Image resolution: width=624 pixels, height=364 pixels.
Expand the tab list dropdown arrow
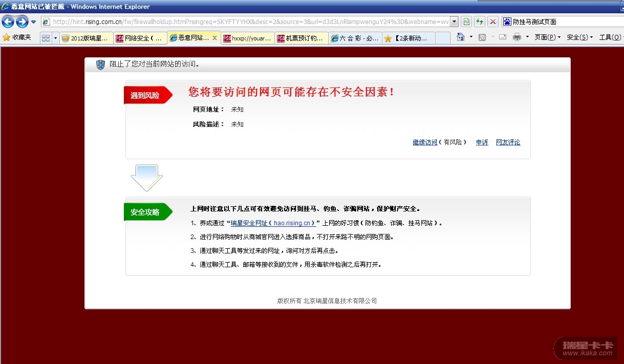[x=55, y=38]
